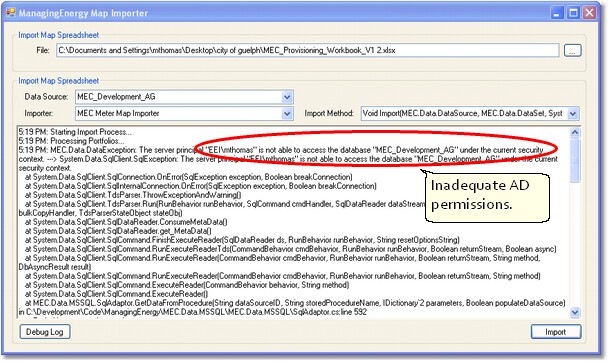Click the 'Import Method:' label
608x362 pixels.
pyautogui.click(x=329, y=114)
